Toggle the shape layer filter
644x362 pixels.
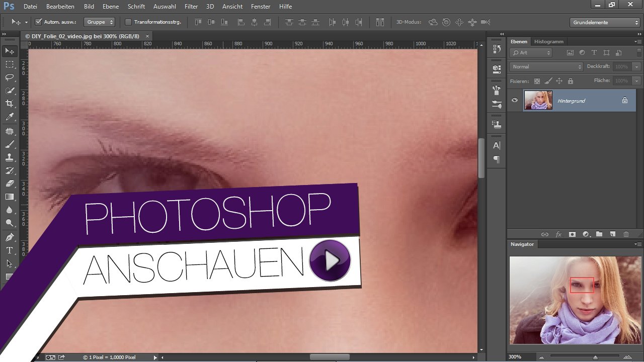click(x=606, y=52)
